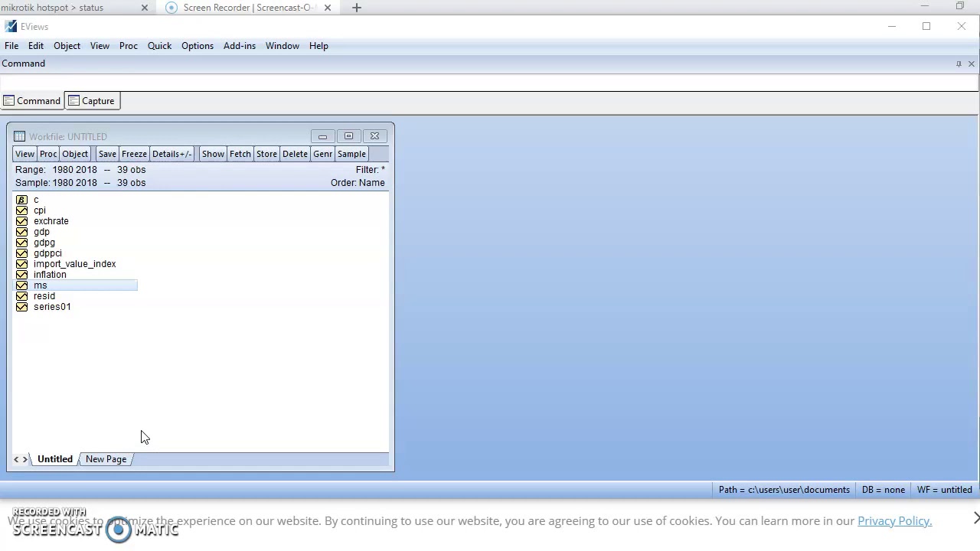Image resolution: width=980 pixels, height=551 pixels.
Task: Click the Range 1980 2018 text
Action: pyautogui.click(x=80, y=170)
